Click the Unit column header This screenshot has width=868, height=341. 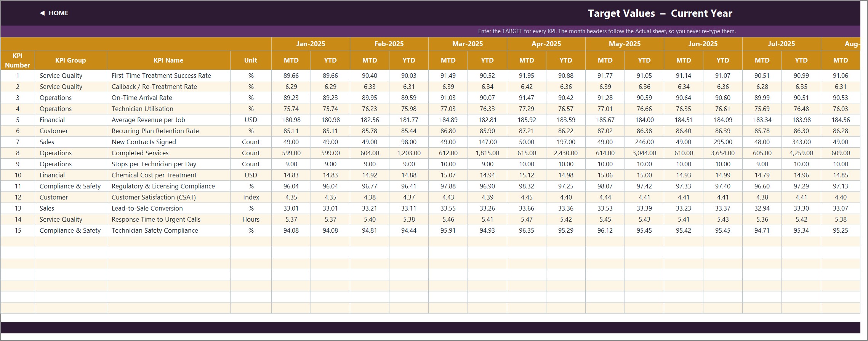coord(251,60)
